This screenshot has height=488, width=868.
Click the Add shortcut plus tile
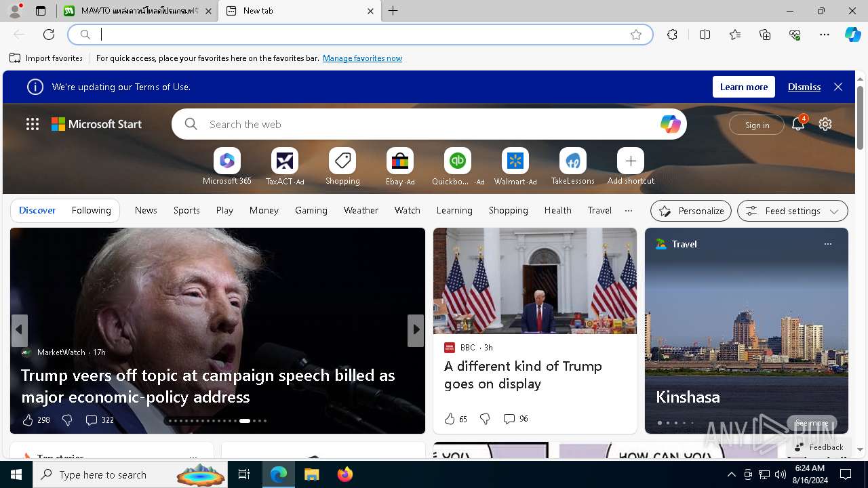tap(631, 167)
